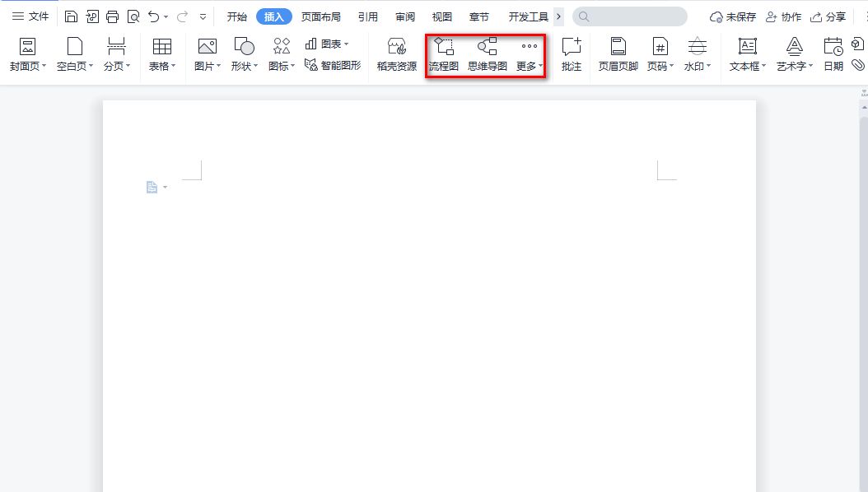Open the 引用 tab

click(x=367, y=16)
